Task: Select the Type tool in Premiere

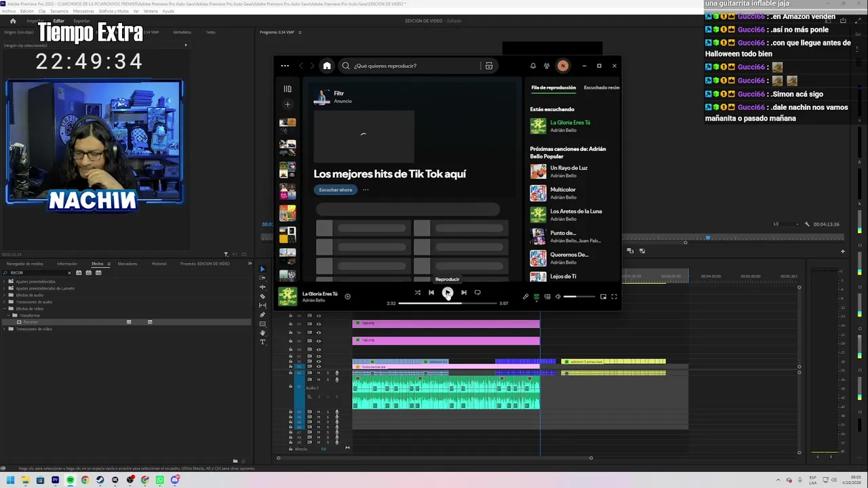Action: [x=263, y=342]
